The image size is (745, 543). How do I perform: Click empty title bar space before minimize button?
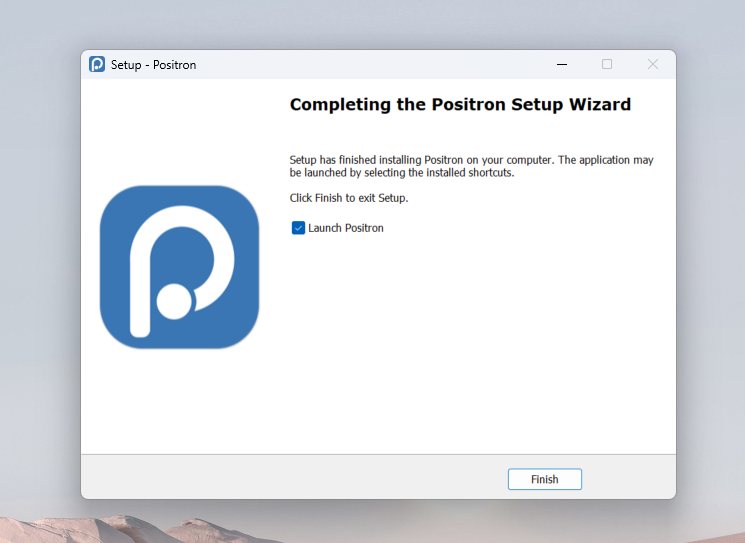380,65
